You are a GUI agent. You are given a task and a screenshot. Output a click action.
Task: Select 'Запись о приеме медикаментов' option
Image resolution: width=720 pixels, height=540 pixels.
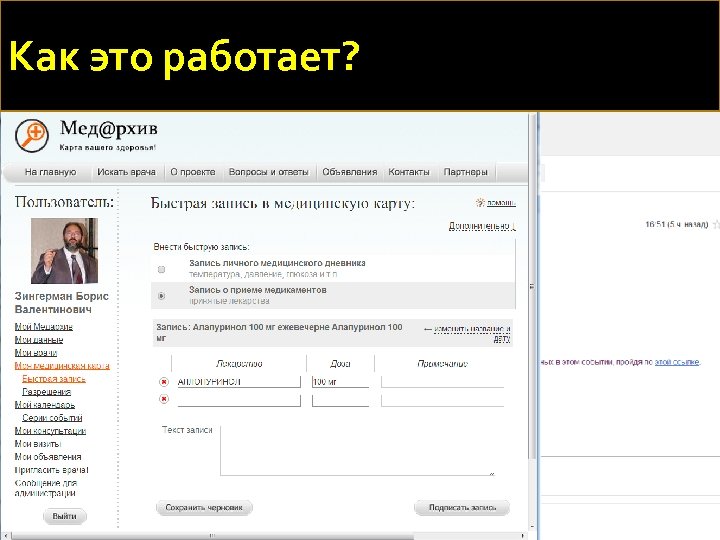click(161, 296)
